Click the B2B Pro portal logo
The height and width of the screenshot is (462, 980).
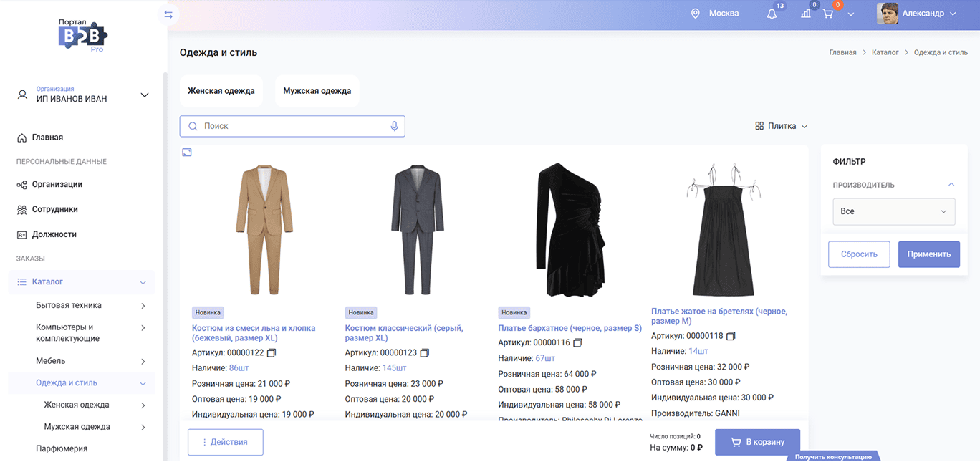click(82, 35)
